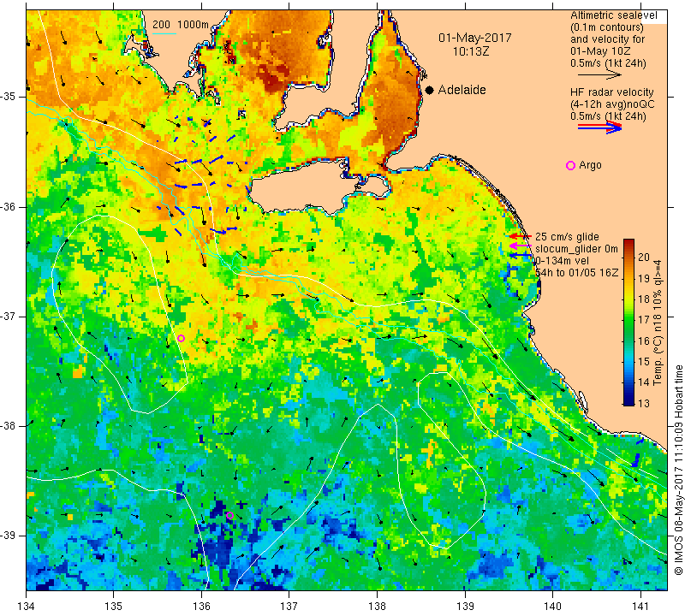Click the Argo float circle near 37.2S 135.8E

[182, 338]
